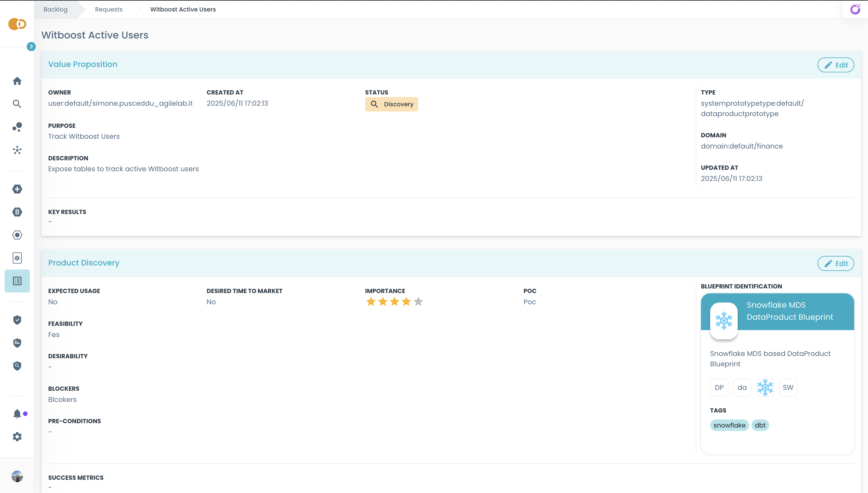Click the Witboost Active Users page title
This screenshot has height=493, width=868.
point(95,35)
